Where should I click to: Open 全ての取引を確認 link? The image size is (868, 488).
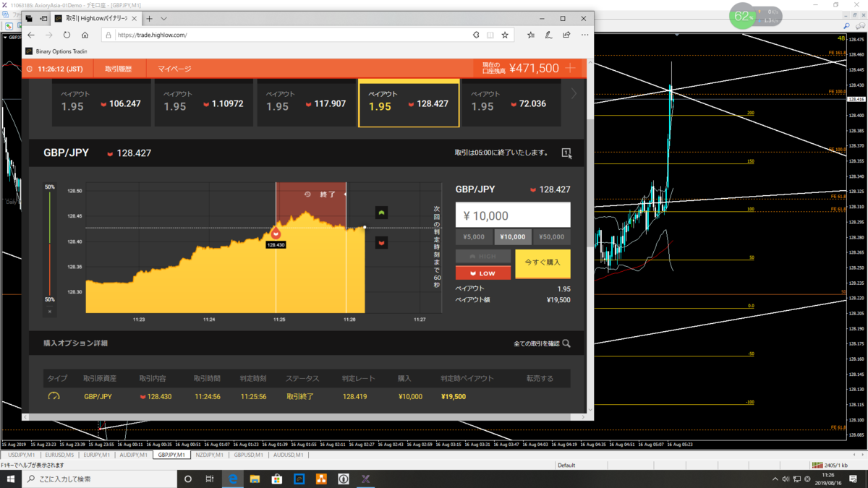(x=536, y=343)
